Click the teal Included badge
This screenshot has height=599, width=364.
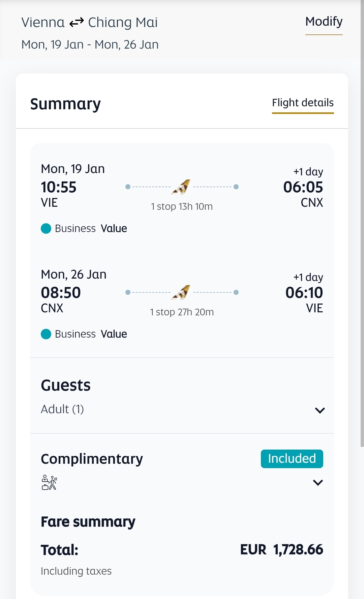292,459
